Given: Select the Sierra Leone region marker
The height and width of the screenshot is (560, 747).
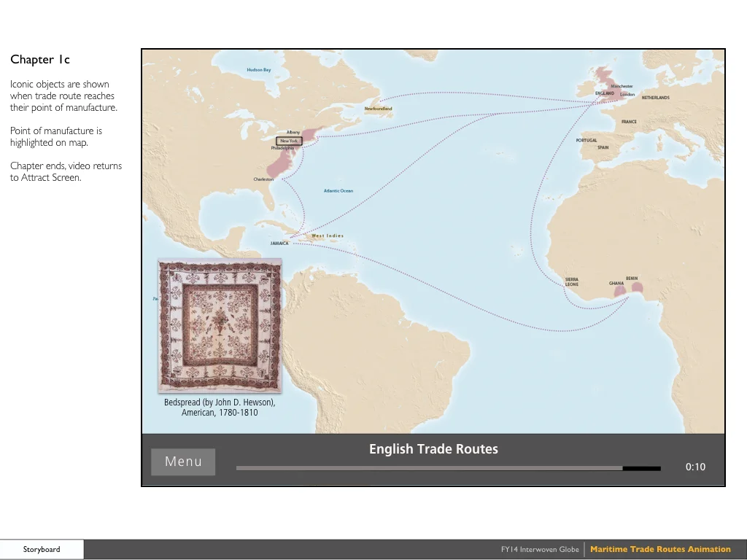Looking at the screenshot, I should (573, 280).
